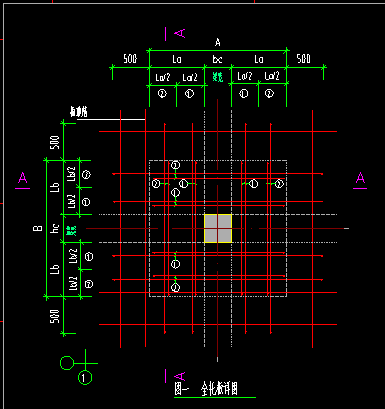Select the magenta section-cut marker above the title
Screen dimensions: 385x409
(175, 376)
